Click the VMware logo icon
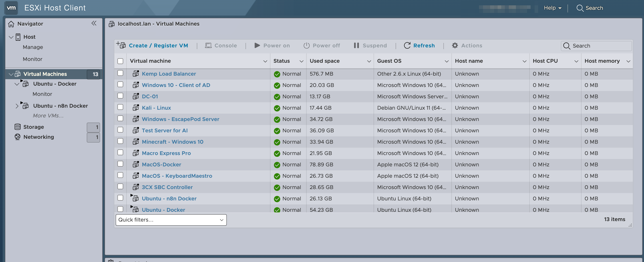 pyautogui.click(x=11, y=8)
